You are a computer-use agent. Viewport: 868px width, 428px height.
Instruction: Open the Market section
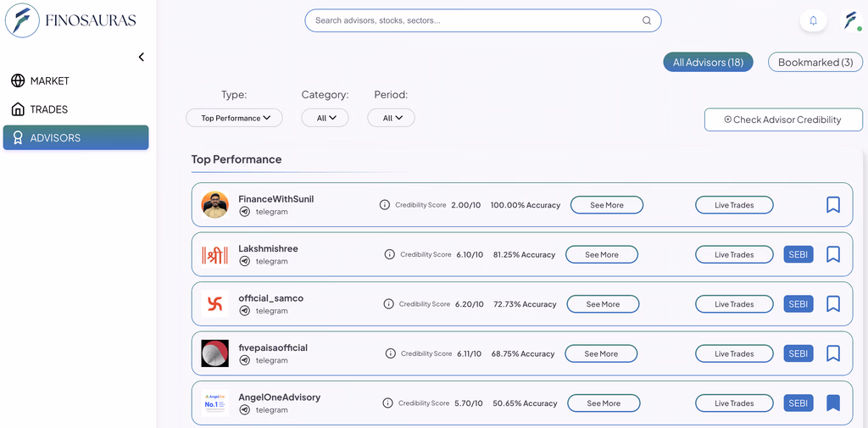pyautogui.click(x=40, y=81)
